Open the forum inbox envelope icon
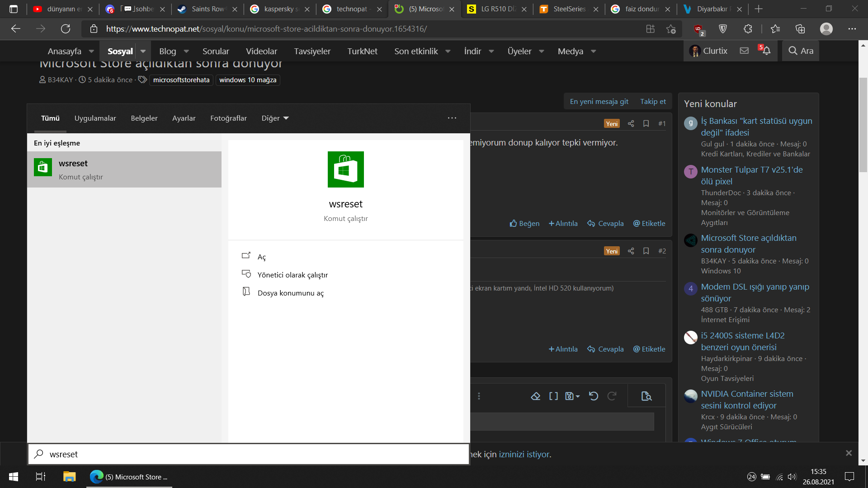 point(744,51)
